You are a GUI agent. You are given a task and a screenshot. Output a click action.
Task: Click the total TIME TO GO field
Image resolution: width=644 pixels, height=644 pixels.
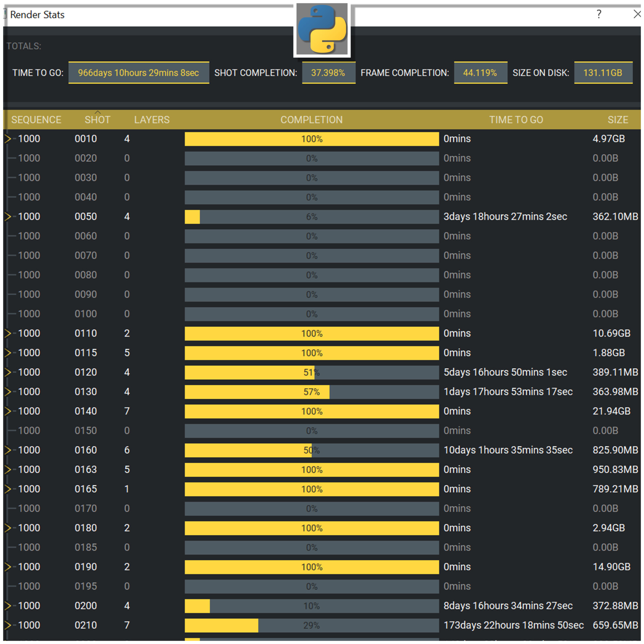point(139,73)
